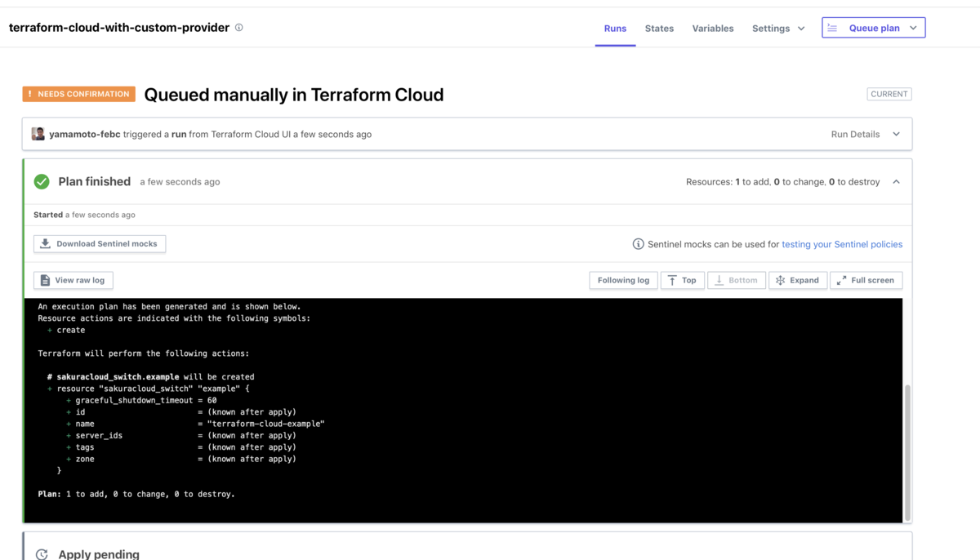Image resolution: width=980 pixels, height=560 pixels.
Task: Click the info icon beside workspace name
Action: pyautogui.click(x=239, y=28)
